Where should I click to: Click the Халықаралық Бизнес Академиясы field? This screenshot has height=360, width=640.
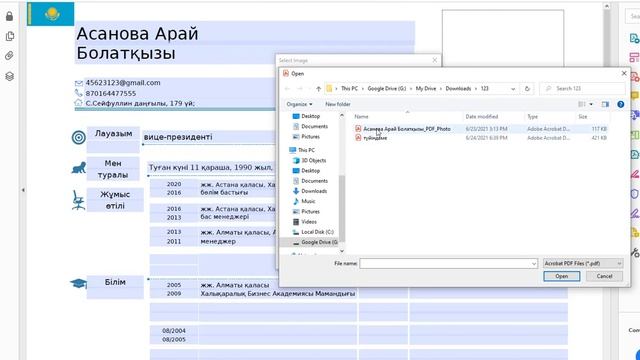click(x=278, y=293)
